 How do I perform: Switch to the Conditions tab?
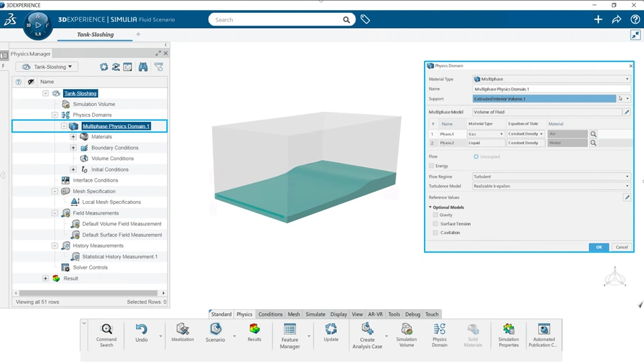[270, 314]
